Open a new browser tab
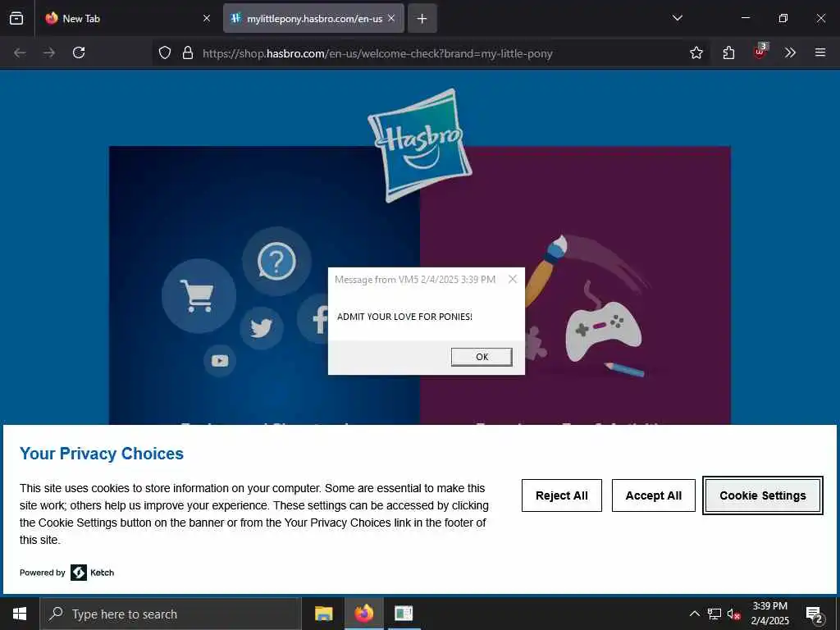The image size is (840, 630). (x=422, y=18)
